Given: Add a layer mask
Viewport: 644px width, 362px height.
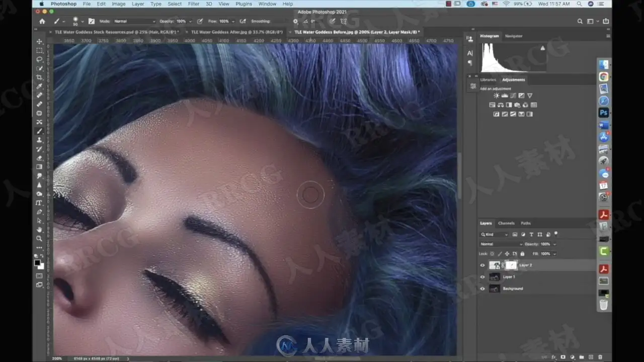Looking at the screenshot, I should pyautogui.click(x=563, y=357).
